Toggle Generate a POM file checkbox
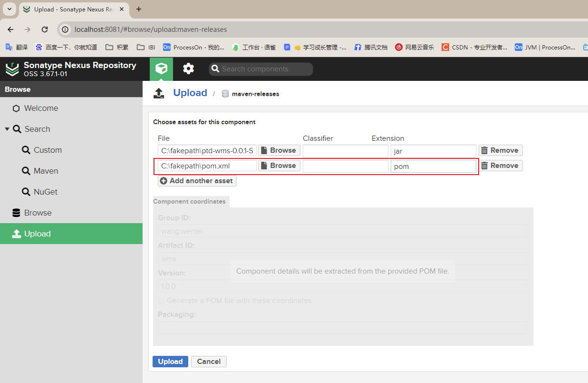The height and width of the screenshot is (383, 588). tap(161, 301)
